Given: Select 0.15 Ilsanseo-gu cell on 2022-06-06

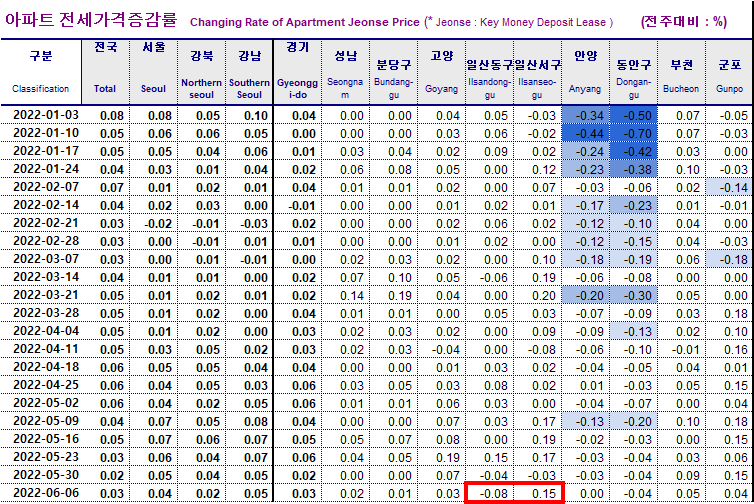Looking at the screenshot, I should [x=538, y=493].
